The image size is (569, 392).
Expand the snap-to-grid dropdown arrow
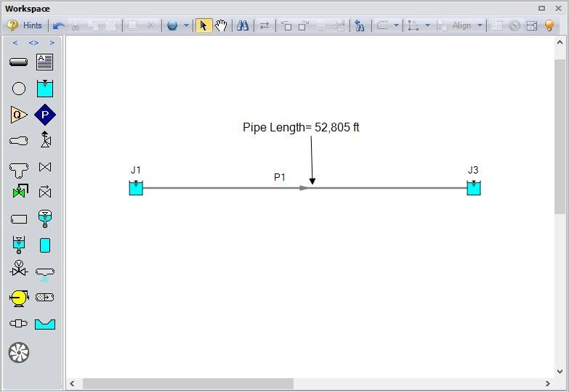(427, 25)
